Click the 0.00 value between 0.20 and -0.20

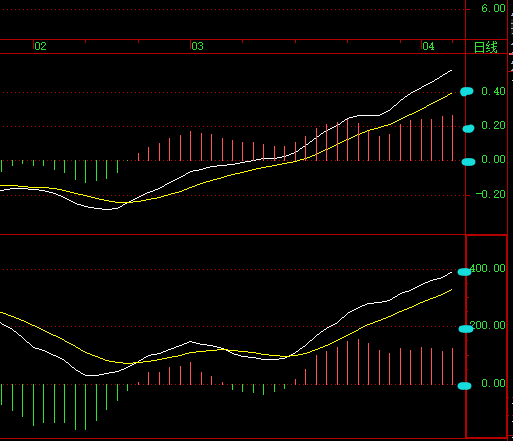pos(493,159)
